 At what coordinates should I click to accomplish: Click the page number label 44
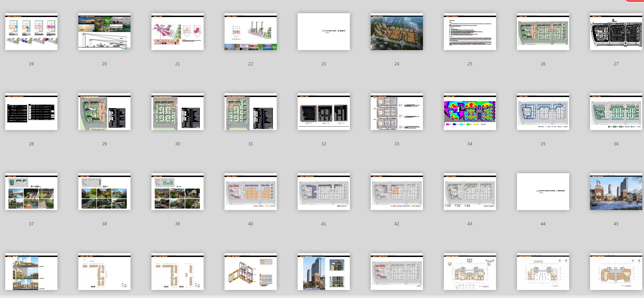click(x=543, y=224)
